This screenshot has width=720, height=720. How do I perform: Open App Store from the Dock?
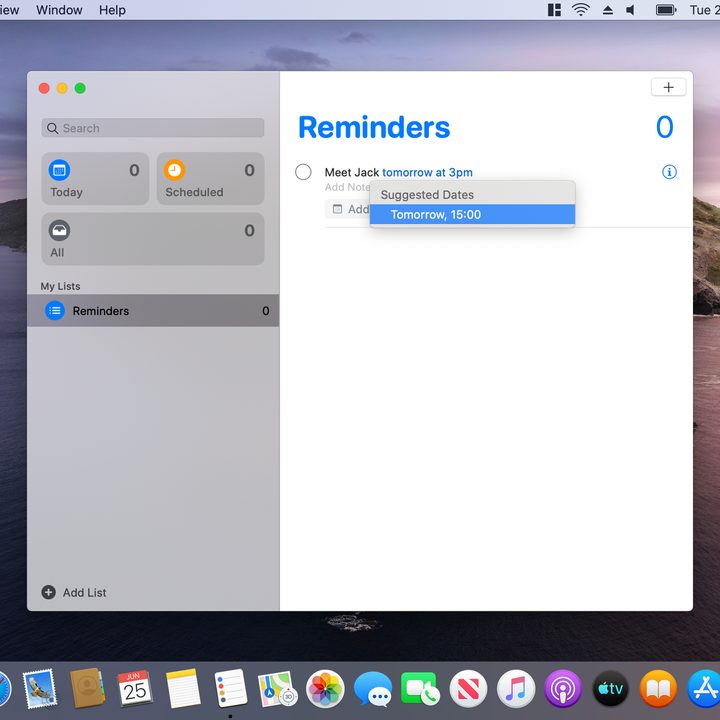(x=704, y=688)
